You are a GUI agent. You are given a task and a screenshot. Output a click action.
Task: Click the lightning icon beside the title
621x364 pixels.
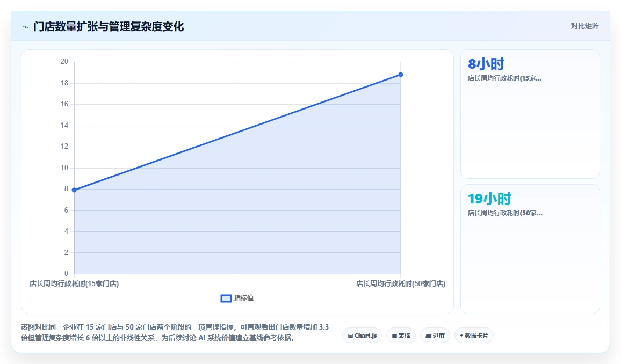[x=26, y=27]
